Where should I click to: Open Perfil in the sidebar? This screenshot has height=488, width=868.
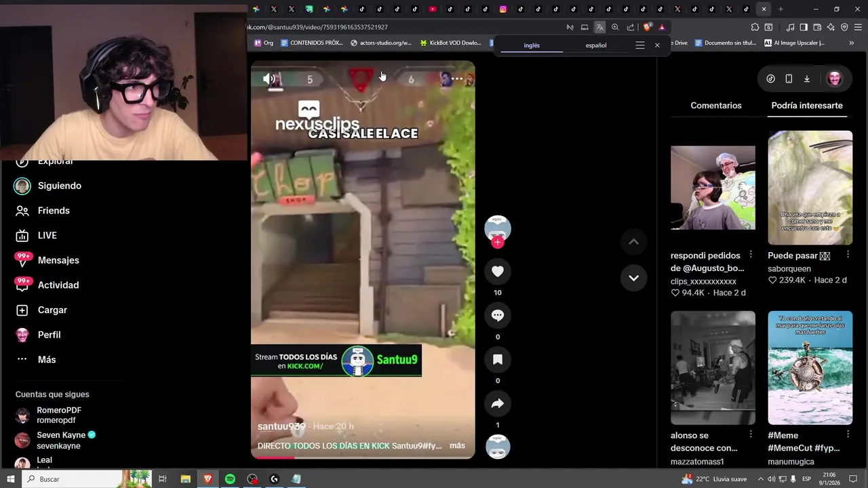49,335
